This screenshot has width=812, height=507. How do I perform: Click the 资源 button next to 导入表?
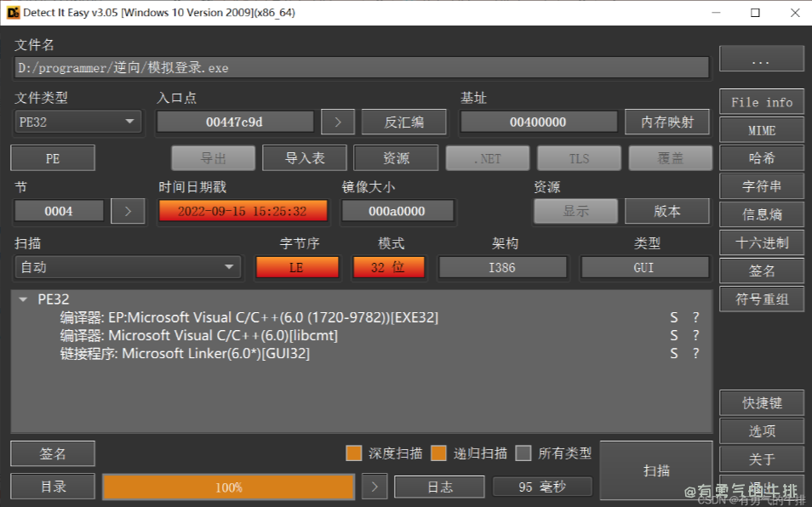point(396,158)
